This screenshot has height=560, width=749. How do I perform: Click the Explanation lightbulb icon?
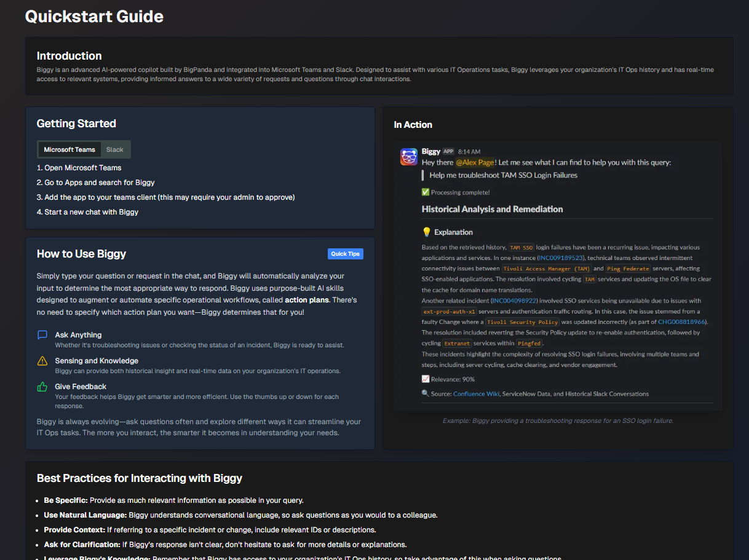pos(425,232)
